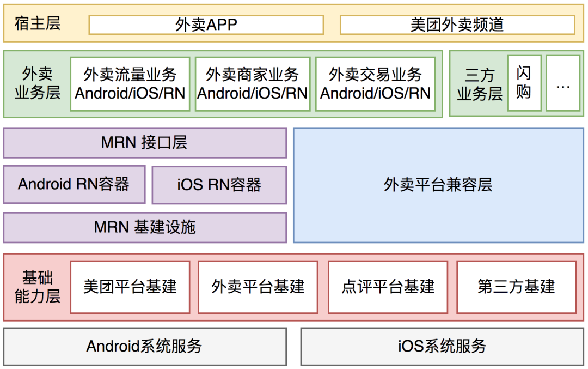Screen dimensions: 588x369
Task: Select the 外卖流量业务 box
Action: [x=130, y=84]
